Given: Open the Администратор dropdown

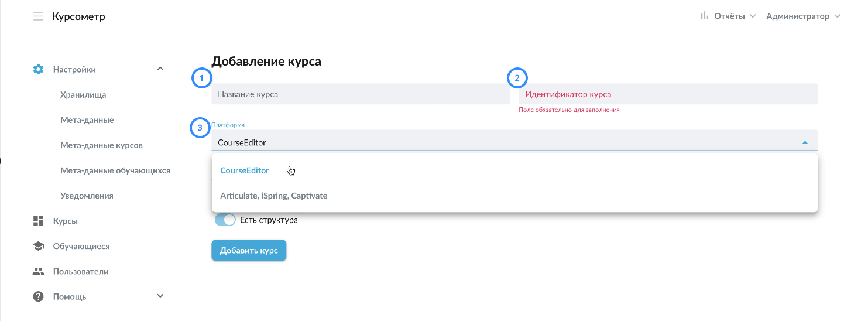Looking at the screenshot, I should point(803,16).
